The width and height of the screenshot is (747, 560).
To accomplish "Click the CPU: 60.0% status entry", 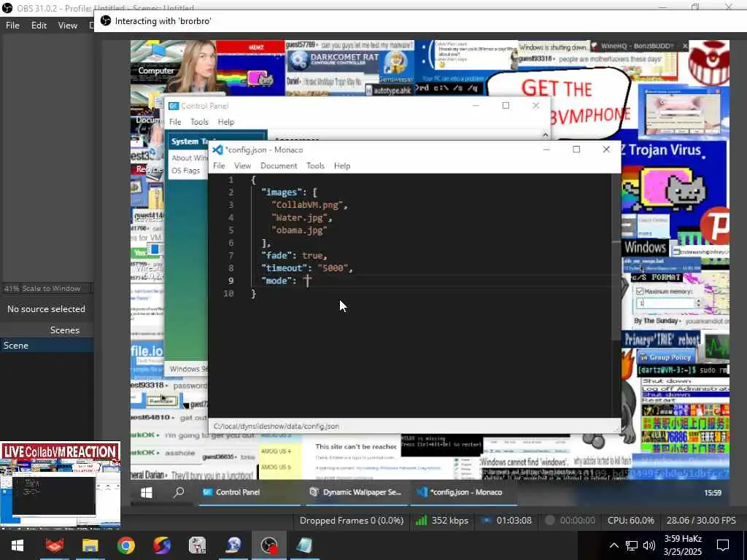I will point(631,521).
